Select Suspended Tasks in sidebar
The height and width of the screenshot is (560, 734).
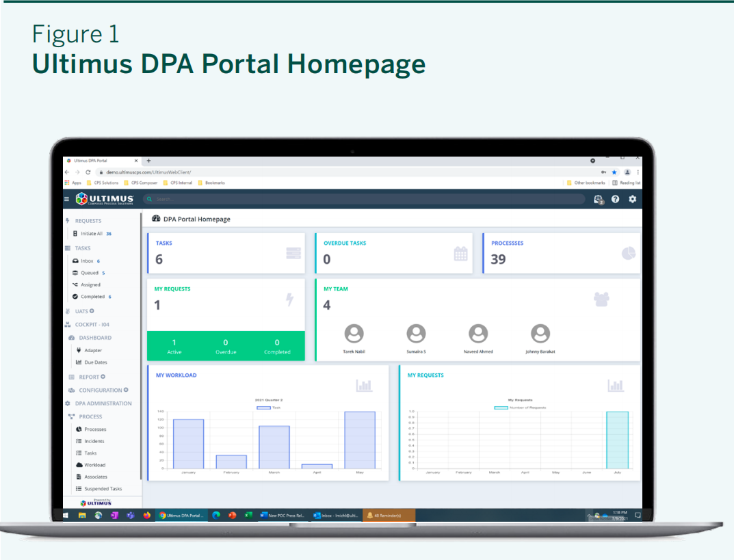pos(103,489)
